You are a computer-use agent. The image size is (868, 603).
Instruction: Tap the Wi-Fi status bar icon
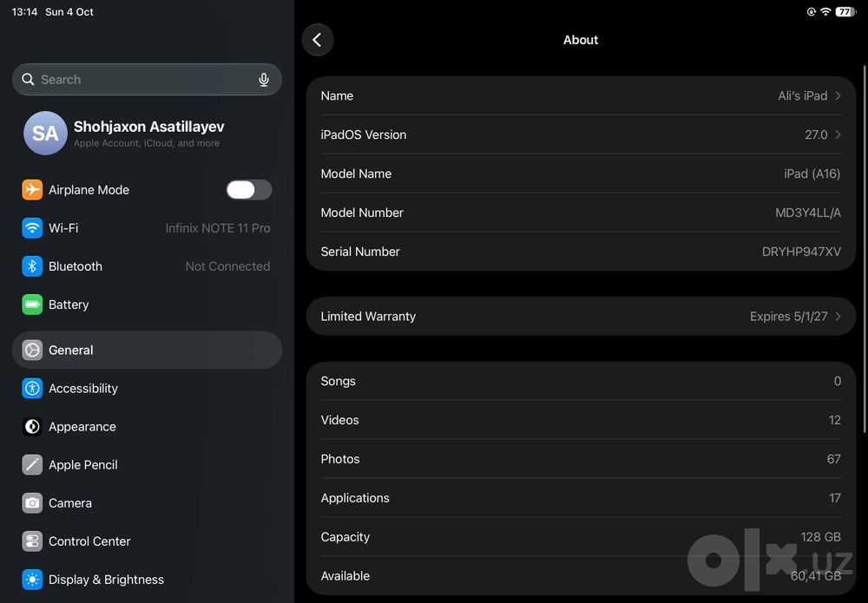point(825,11)
